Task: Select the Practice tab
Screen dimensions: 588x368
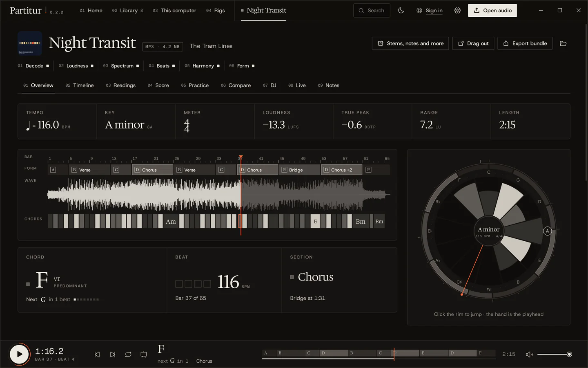Action: (195, 85)
